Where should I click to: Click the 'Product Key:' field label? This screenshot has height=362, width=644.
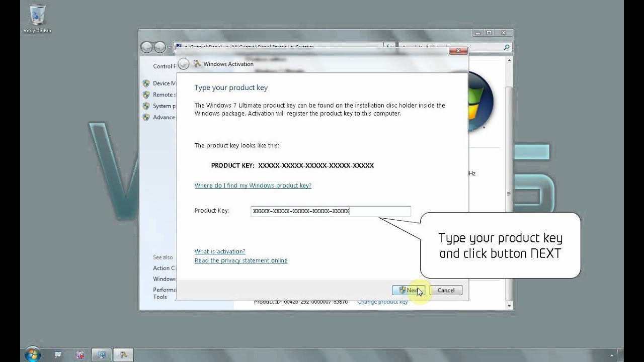(x=212, y=211)
